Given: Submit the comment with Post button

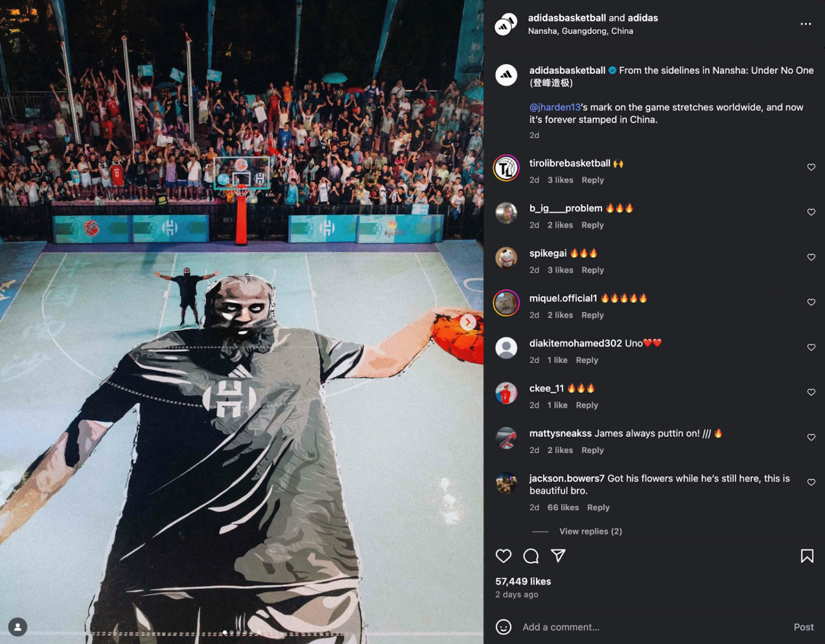Looking at the screenshot, I should pyautogui.click(x=804, y=627).
